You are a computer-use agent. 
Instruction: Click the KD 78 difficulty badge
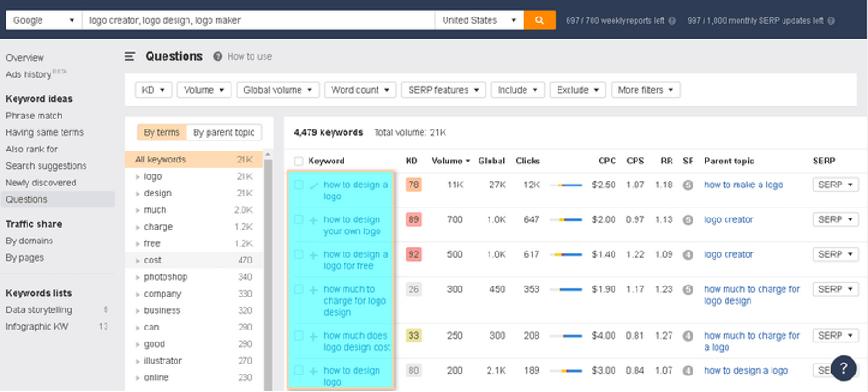tap(413, 185)
